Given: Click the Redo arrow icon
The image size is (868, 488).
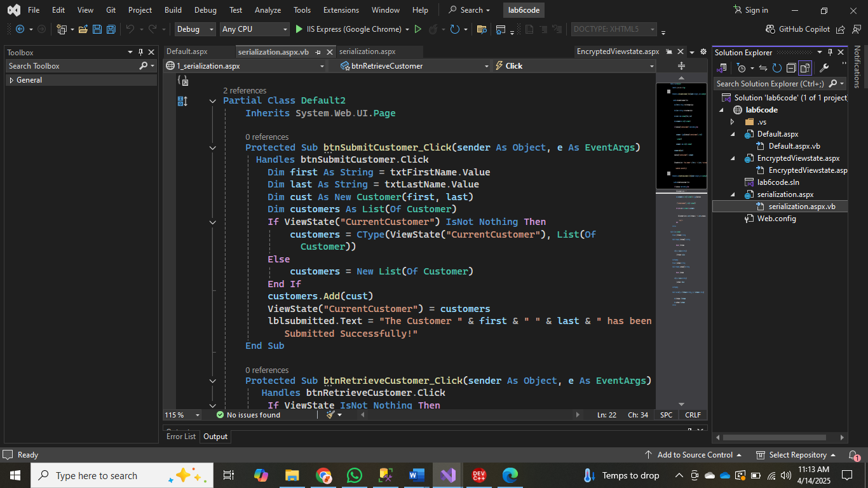Looking at the screenshot, I should click(153, 29).
